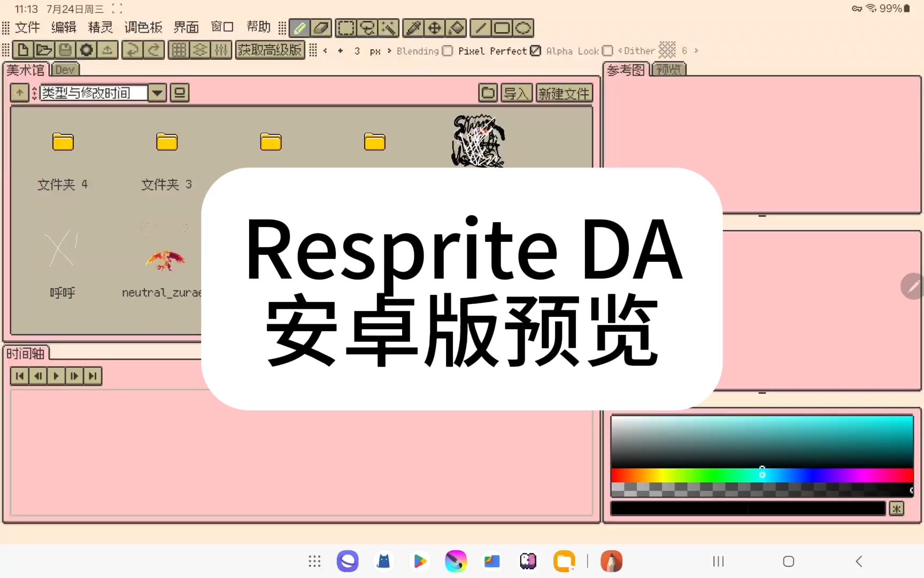Open 文件夹 4 folder
The image size is (924, 578).
63,161
